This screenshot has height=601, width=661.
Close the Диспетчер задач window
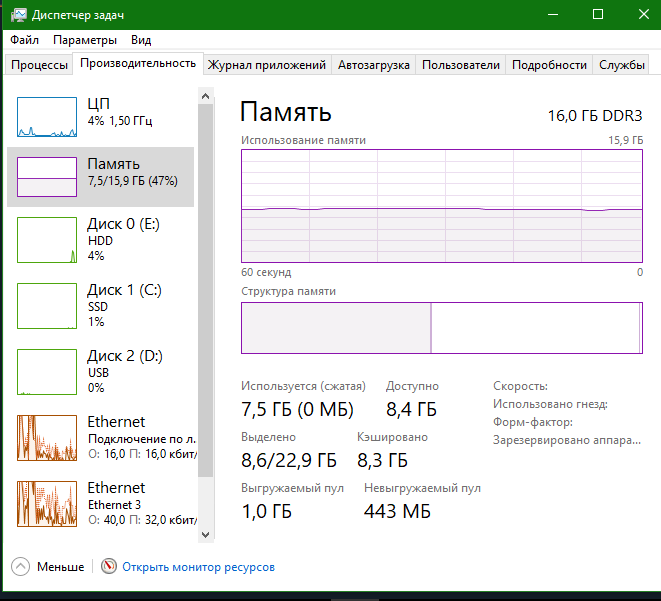pos(643,15)
